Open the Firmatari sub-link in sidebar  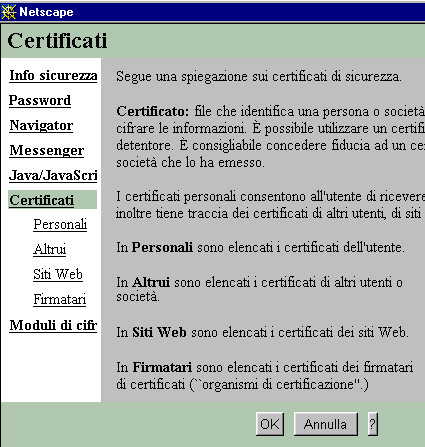point(60,299)
